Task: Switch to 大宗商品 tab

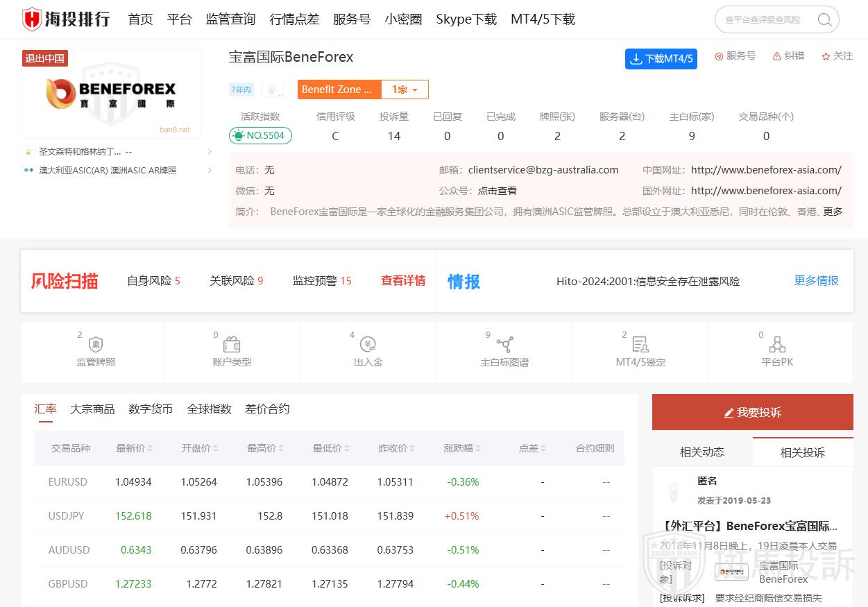Action: 92,409
